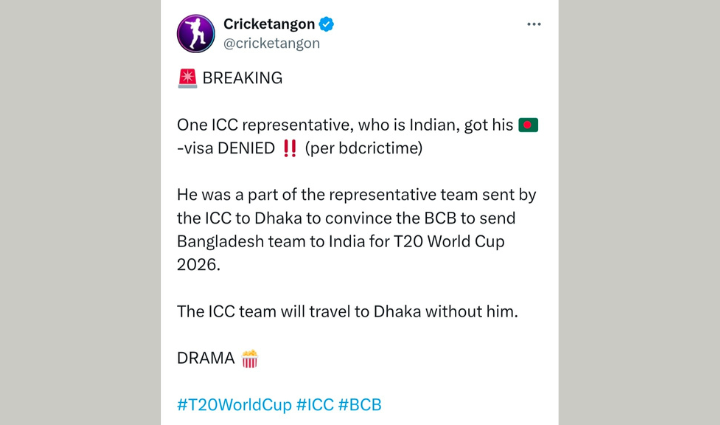Open the Cricketangon display name link
The width and height of the screenshot is (720, 425).
269,24
